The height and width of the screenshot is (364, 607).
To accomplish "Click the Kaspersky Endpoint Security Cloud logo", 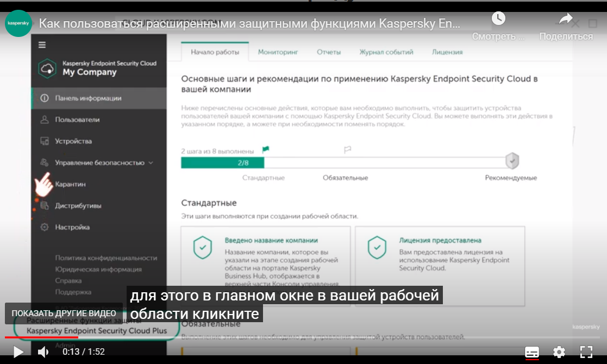I will tap(47, 68).
